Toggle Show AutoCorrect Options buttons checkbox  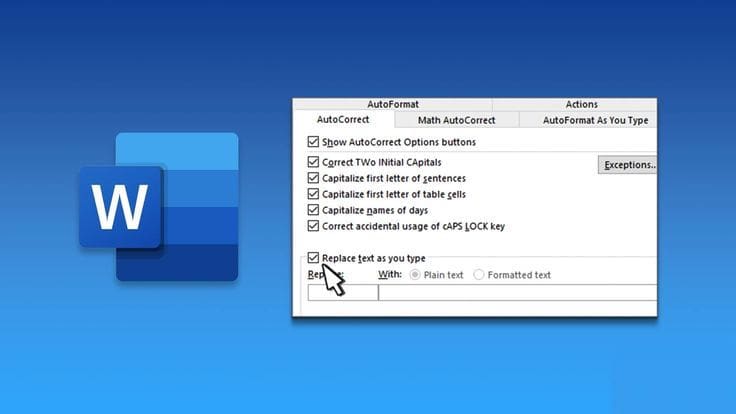point(313,142)
